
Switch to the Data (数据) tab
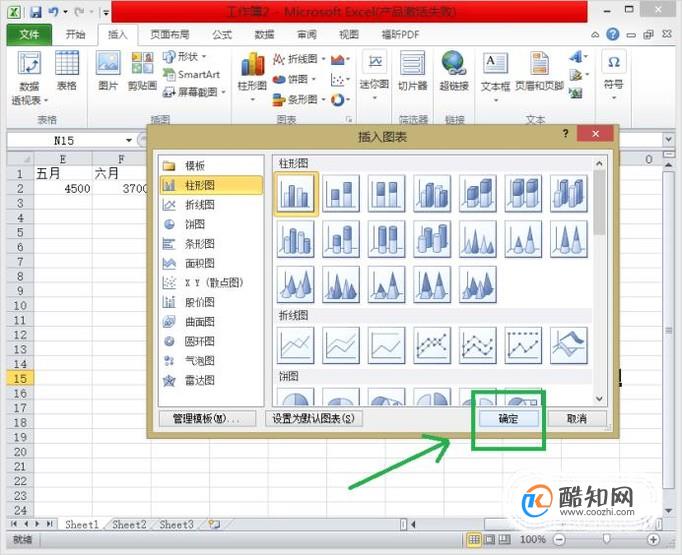pos(264,34)
